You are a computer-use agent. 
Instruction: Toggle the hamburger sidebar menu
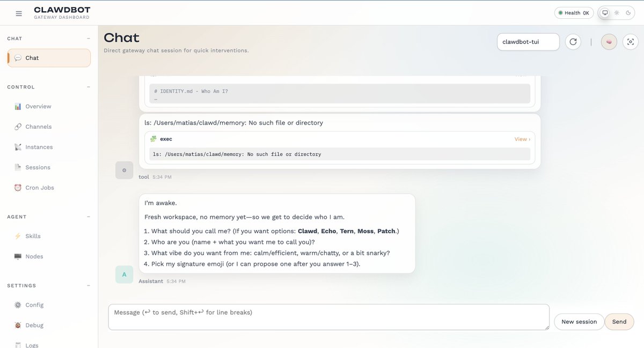(x=19, y=13)
